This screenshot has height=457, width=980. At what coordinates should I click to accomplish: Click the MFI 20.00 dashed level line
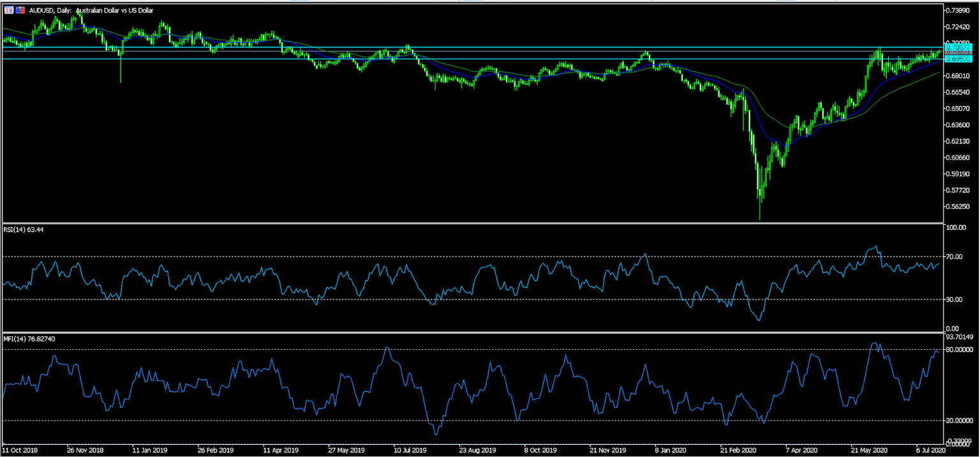tap(447, 421)
